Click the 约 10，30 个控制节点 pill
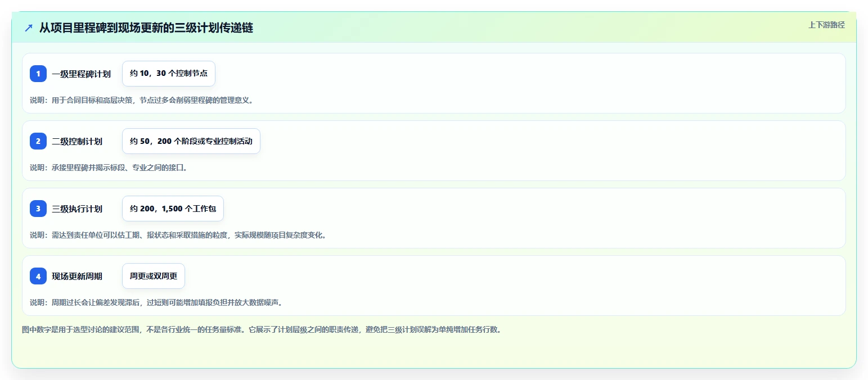This screenshot has height=380, width=868. click(x=169, y=74)
